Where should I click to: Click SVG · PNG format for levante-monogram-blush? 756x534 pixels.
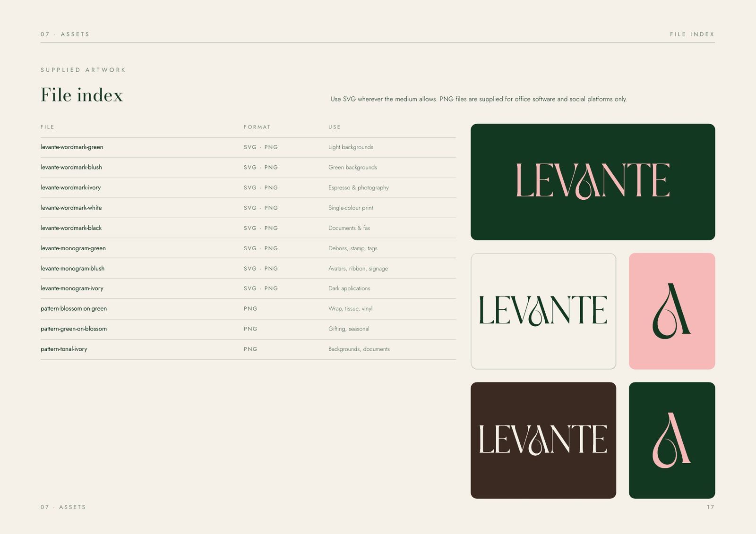click(261, 269)
